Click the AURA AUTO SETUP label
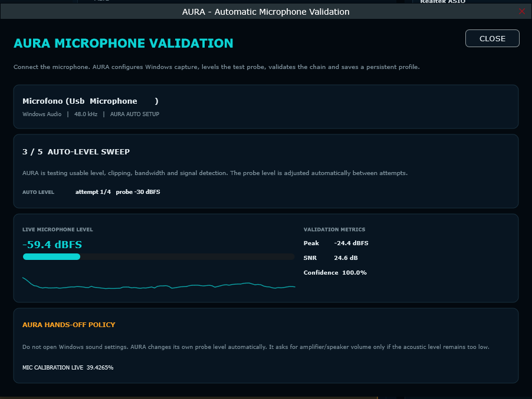Viewport: 532px width, 399px height. [134, 114]
